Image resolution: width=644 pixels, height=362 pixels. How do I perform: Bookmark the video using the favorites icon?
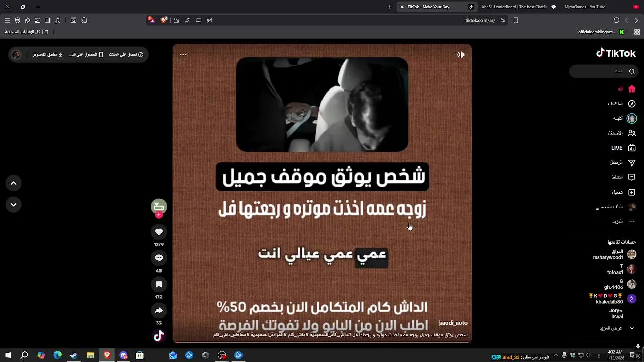(159, 284)
